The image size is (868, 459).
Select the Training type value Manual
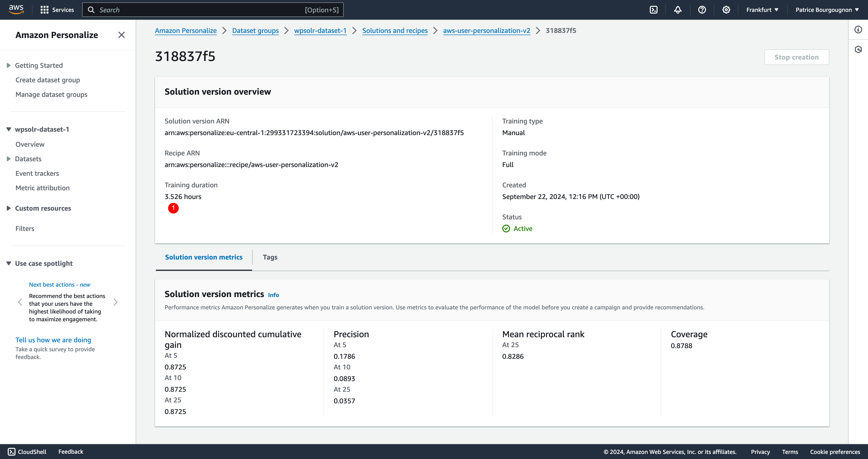(513, 133)
